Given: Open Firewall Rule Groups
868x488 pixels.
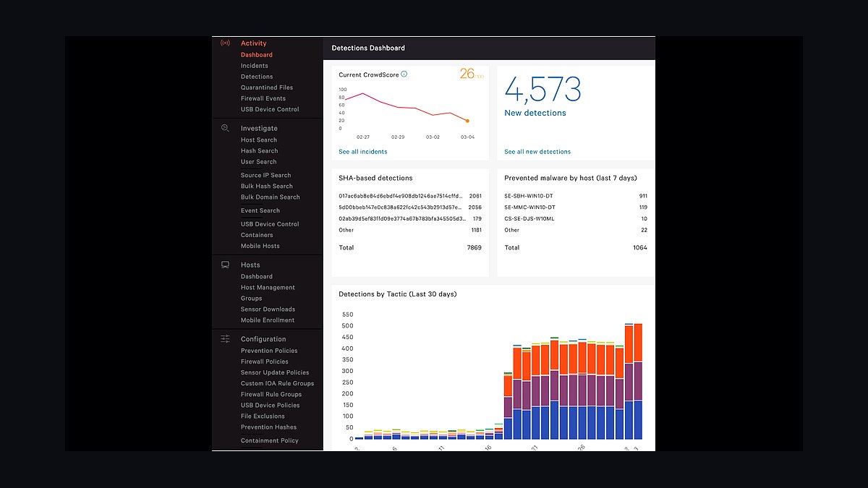Looking at the screenshot, I should pyautogui.click(x=271, y=394).
